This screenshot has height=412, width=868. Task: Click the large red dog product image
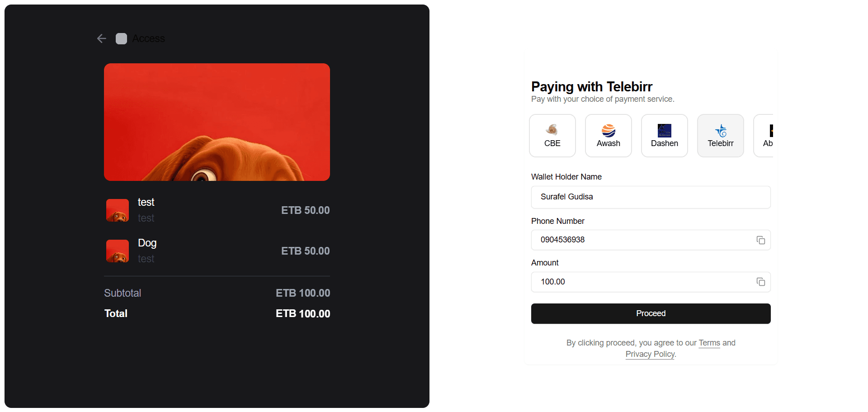click(217, 122)
